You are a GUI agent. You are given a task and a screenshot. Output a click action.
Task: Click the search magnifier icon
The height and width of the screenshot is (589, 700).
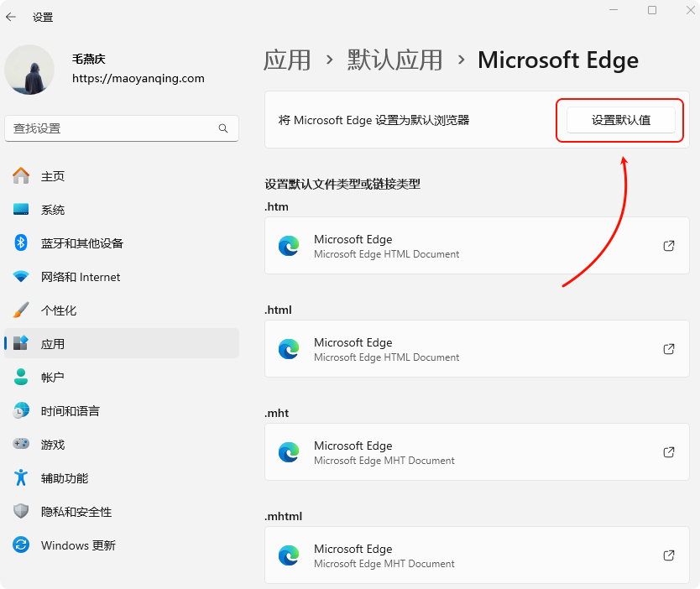tap(223, 128)
